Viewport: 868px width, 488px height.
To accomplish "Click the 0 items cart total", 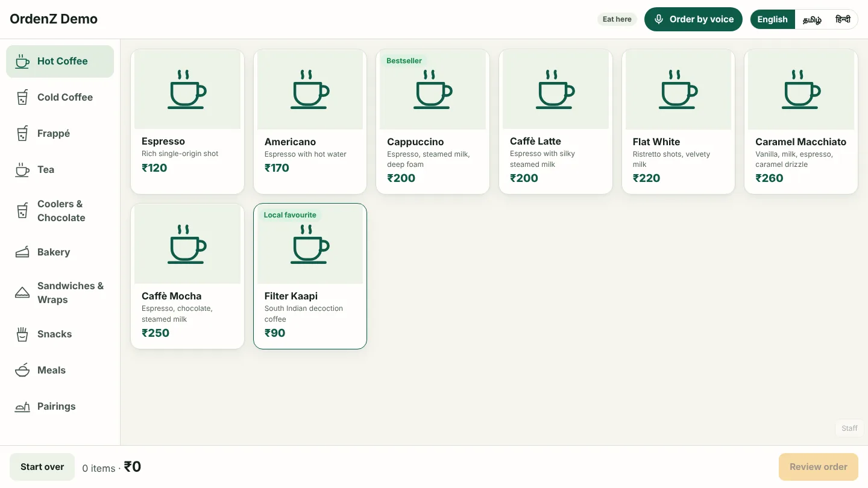I will coord(112,467).
